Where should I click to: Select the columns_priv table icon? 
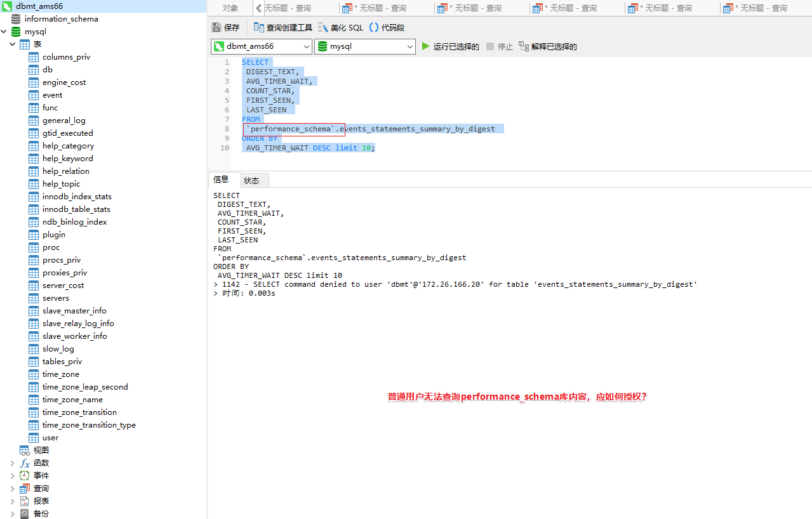pyautogui.click(x=34, y=57)
